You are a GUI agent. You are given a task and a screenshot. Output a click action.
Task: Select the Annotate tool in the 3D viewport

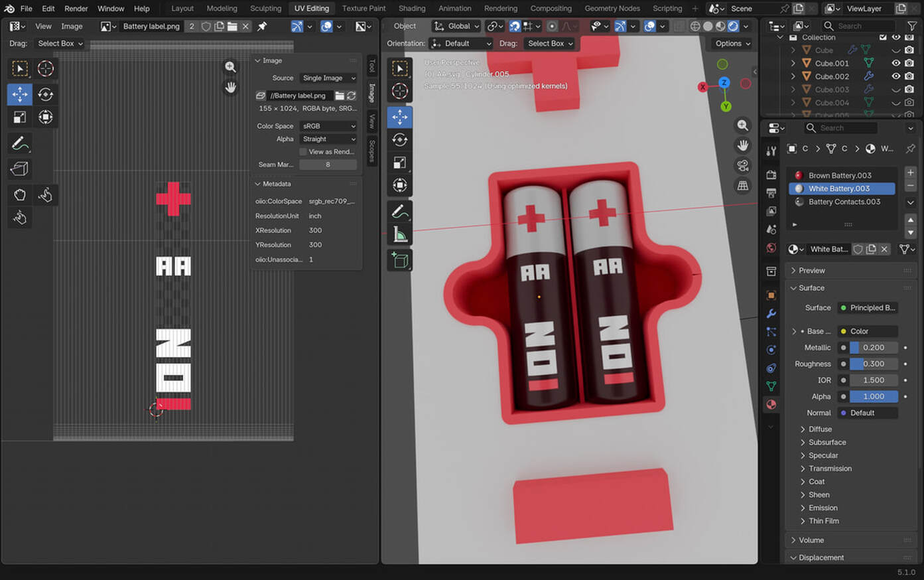coord(399,212)
